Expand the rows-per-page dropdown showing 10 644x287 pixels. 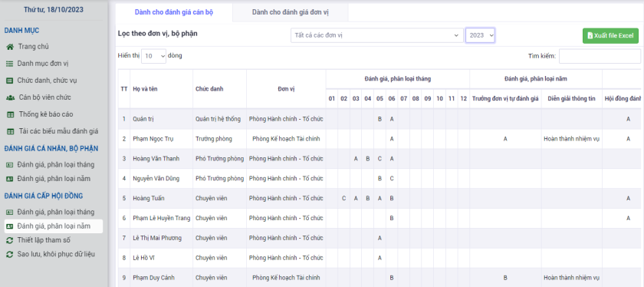tap(153, 56)
